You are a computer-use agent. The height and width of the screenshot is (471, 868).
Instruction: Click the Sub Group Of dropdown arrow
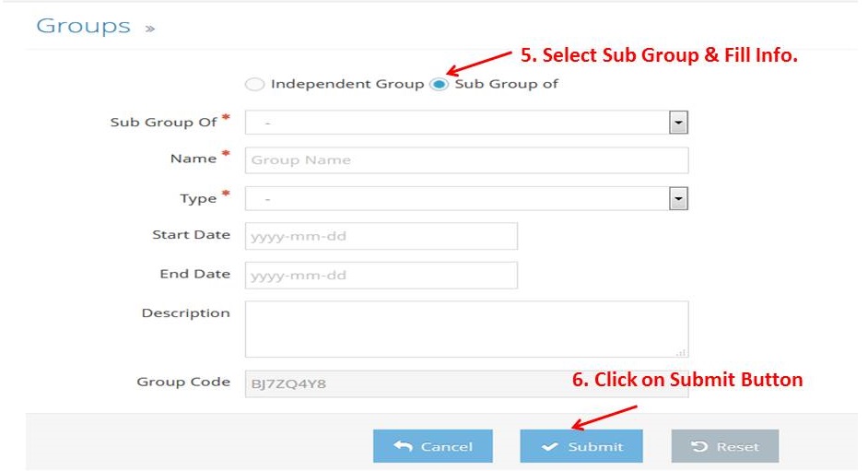[678, 123]
